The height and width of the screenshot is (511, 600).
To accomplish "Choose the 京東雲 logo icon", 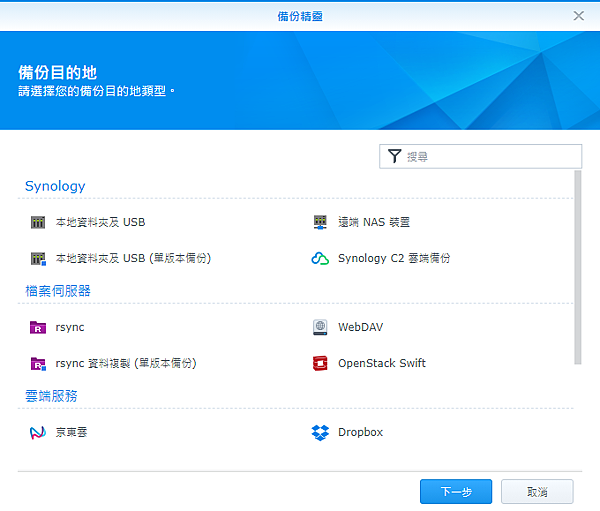I will coord(38,433).
